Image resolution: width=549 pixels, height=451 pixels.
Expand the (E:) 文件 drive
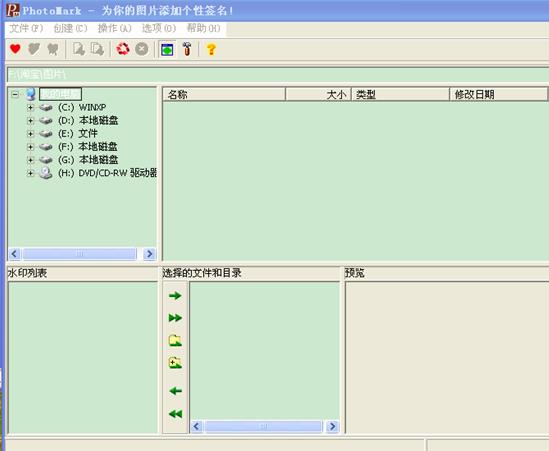point(30,134)
